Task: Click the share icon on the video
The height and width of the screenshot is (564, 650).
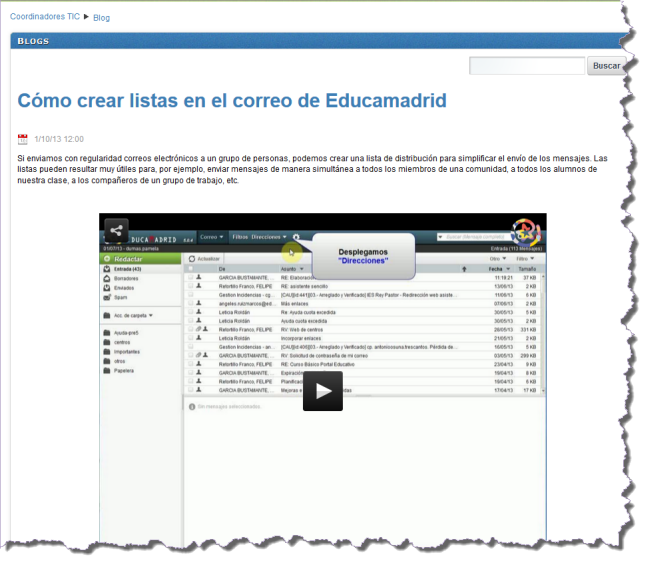Action: pos(117,231)
